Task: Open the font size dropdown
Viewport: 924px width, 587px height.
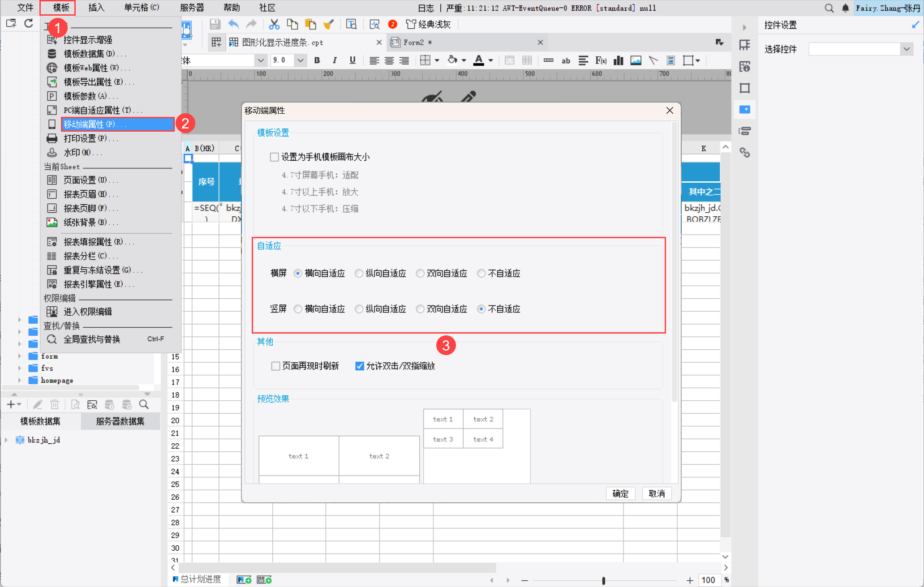Action: point(301,60)
